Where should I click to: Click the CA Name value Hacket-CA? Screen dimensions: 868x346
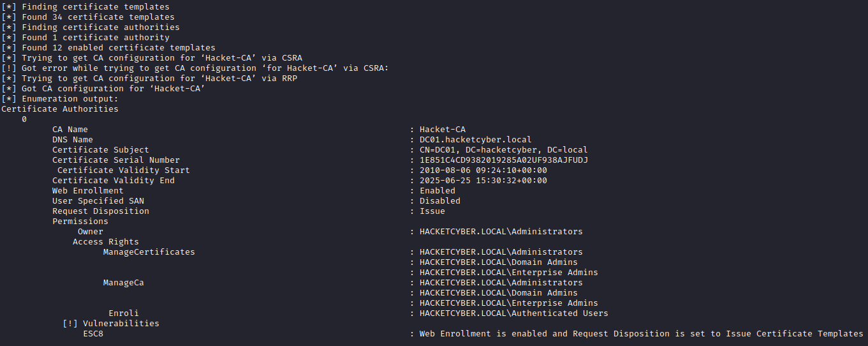point(443,130)
